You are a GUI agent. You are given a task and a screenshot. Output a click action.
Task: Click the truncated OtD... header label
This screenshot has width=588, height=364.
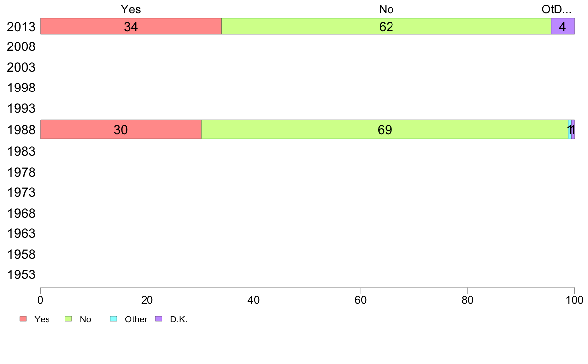[556, 9]
